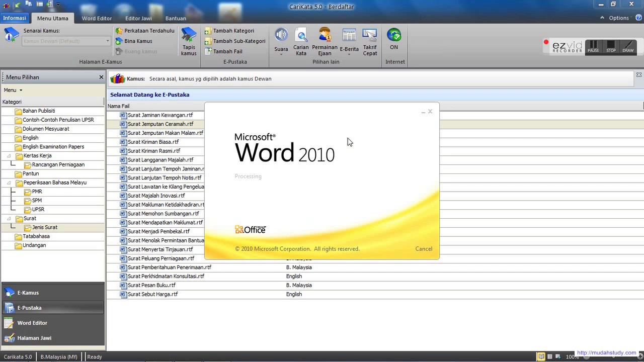Select E-Pustaka in navigation pane

(53, 308)
